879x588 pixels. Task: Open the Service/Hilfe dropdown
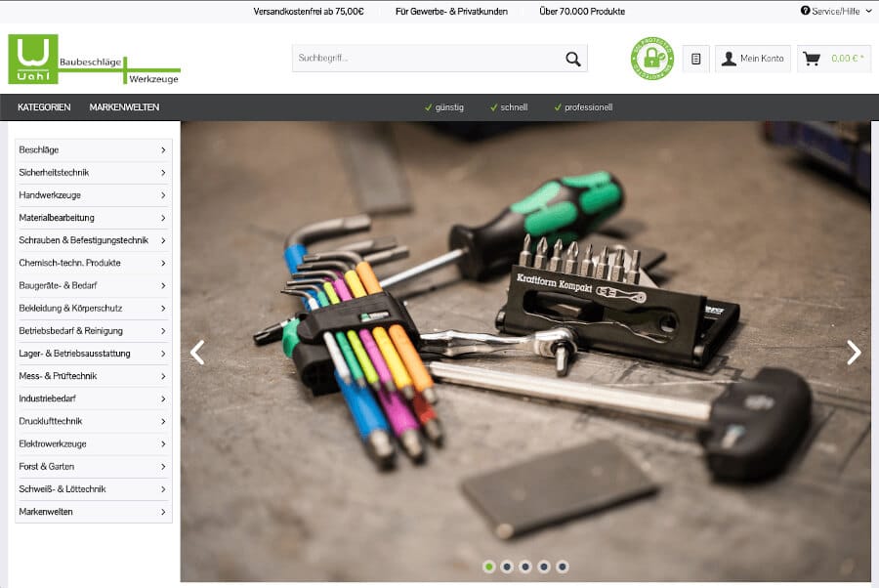(836, 11)
